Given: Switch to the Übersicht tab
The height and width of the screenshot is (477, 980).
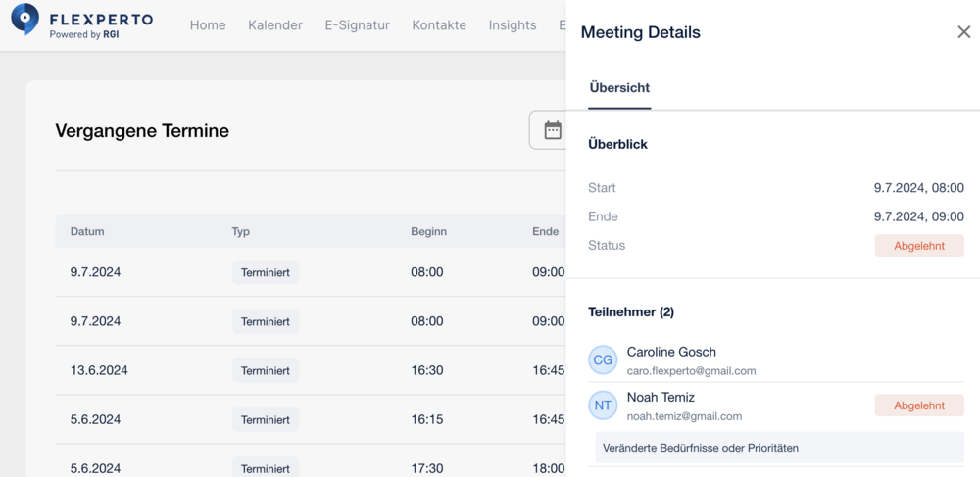Looking at the screenshot, I should click(x=619, y=88).
